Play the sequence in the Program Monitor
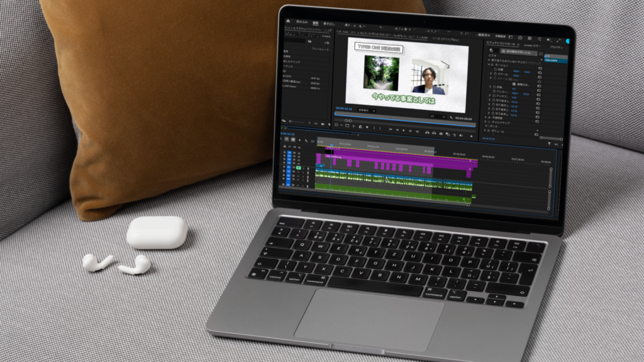This screenshot has height=362, width=644. click(404, 131)
